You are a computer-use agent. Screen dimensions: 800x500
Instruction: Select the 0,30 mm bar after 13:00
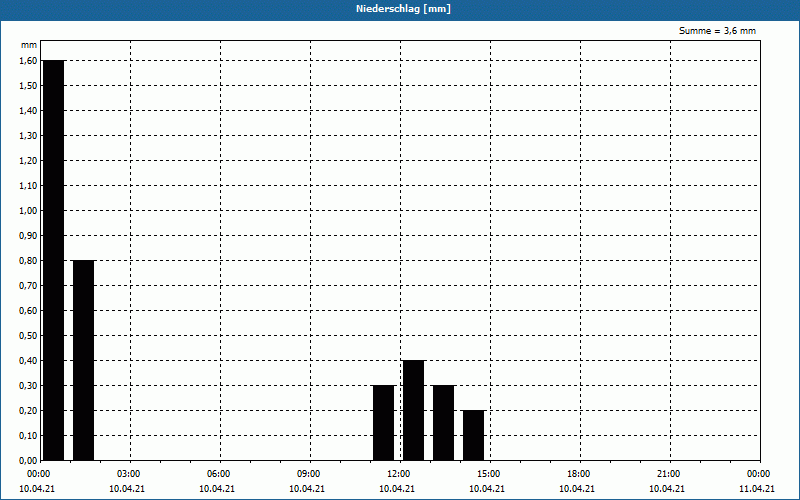coord(443,422)
